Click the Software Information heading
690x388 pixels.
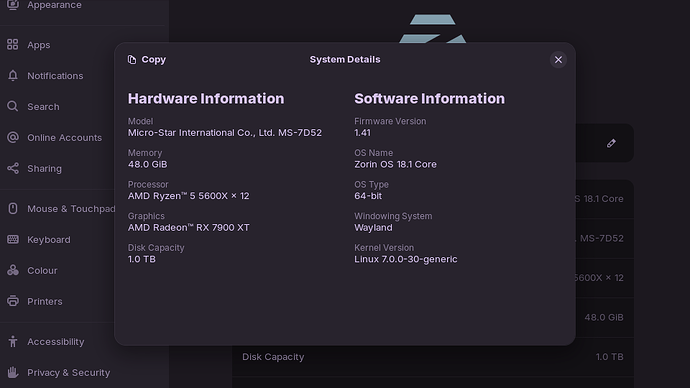(x=429, y=99)
